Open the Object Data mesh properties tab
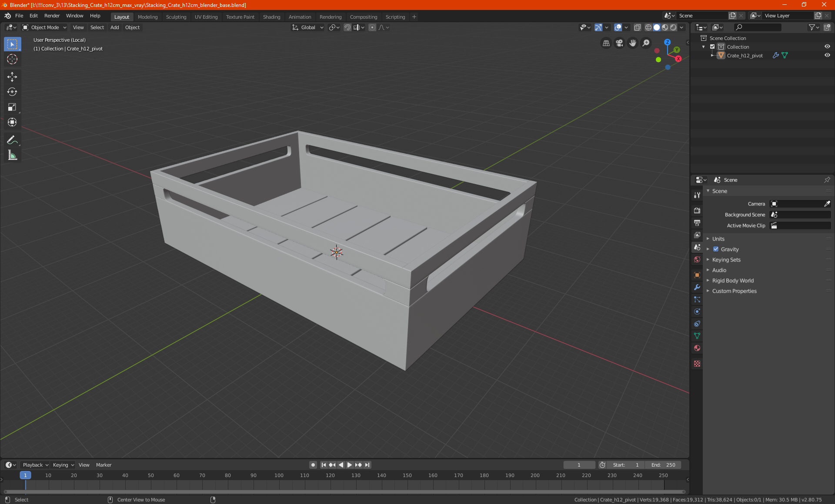This screenshot has height=504, width=835. (697, 336)
